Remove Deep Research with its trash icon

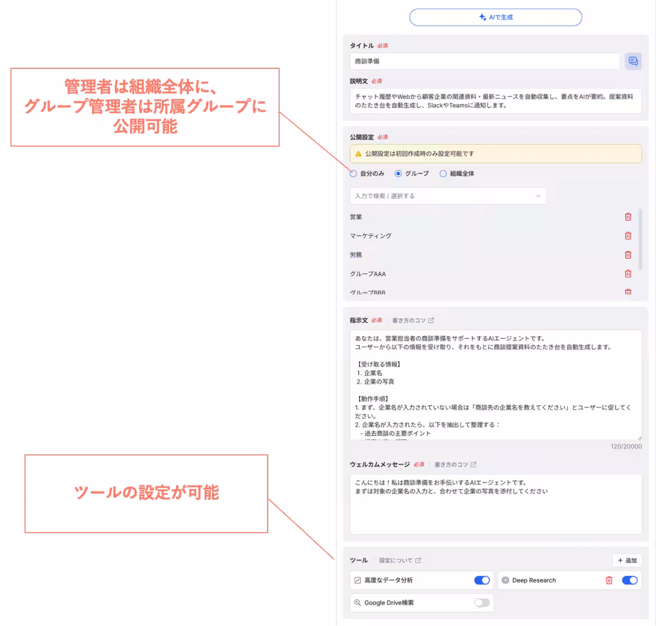point(609,580)
